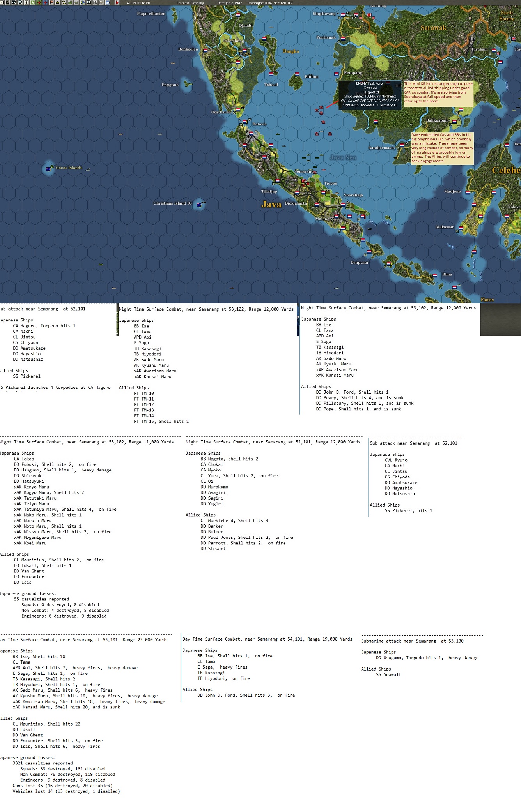Click the orange flag toolbar icon
This screenshot has height=812, width=521.
click(51, 2)
